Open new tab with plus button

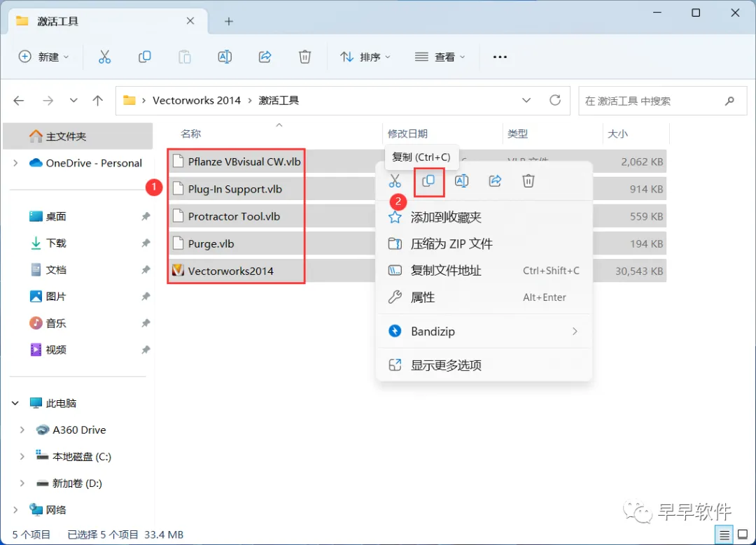coord(229,21)
